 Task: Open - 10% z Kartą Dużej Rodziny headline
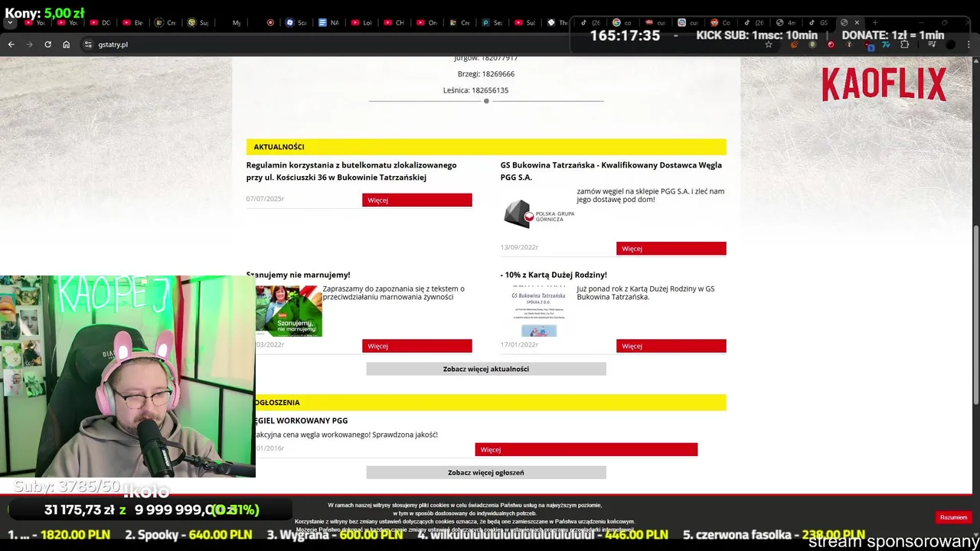click(554, 275)
